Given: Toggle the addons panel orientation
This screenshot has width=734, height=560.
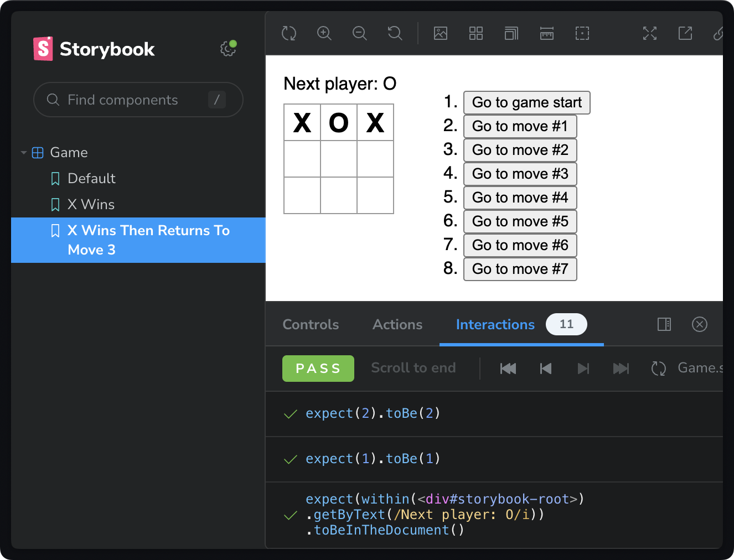Looking at the screenshot, I should [x=664, y=324].
